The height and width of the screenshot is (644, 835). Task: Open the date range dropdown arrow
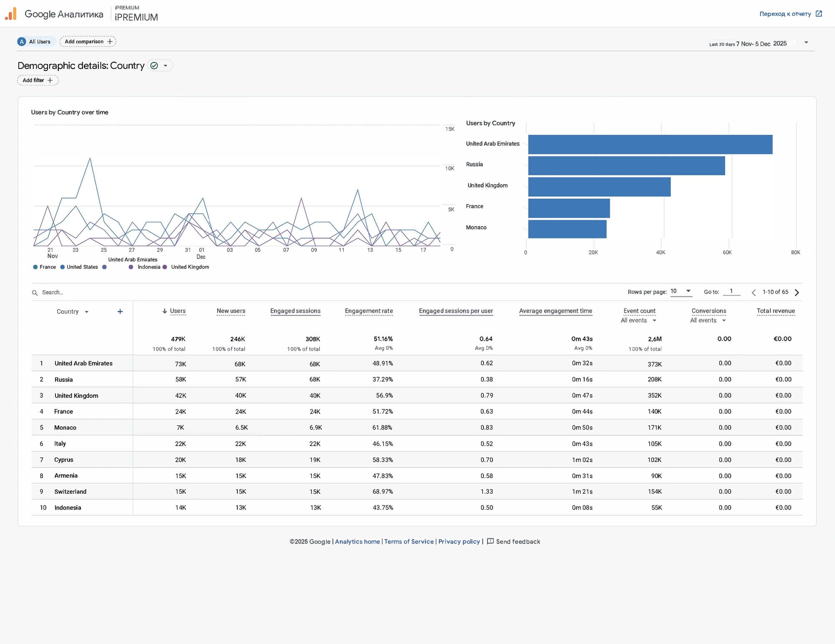pyautogui.click(x=806, y=43)
